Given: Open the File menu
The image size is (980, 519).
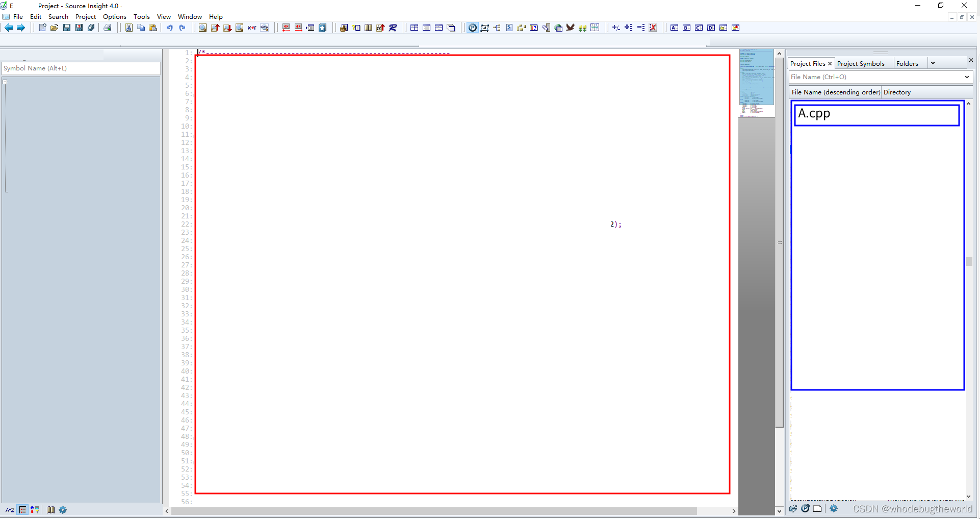Looking at the screenshot, I should [18, 16].
